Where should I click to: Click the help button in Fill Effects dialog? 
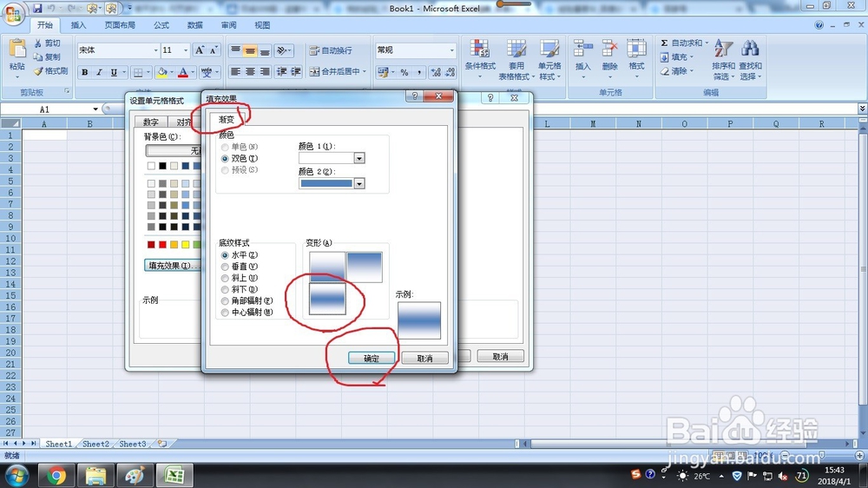[414, 96]
